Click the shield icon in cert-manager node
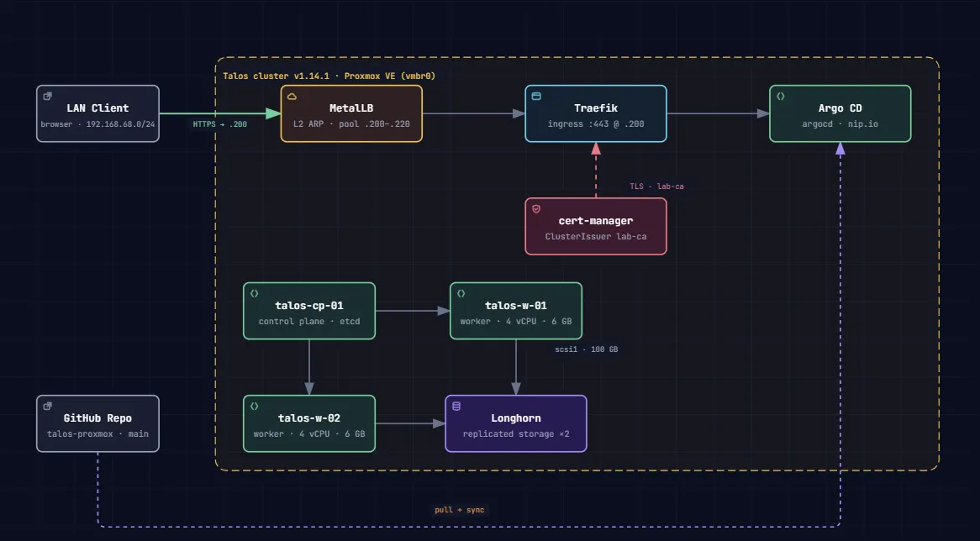Image resolution: width=980 pixels, height=541 pixels. (536, 209)
